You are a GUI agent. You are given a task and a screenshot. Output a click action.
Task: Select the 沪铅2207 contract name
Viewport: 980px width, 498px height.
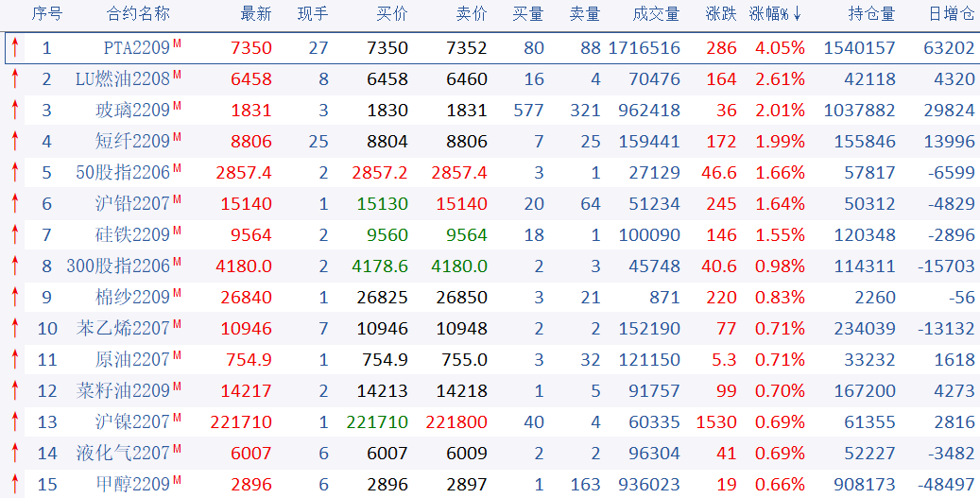[132, 204]
